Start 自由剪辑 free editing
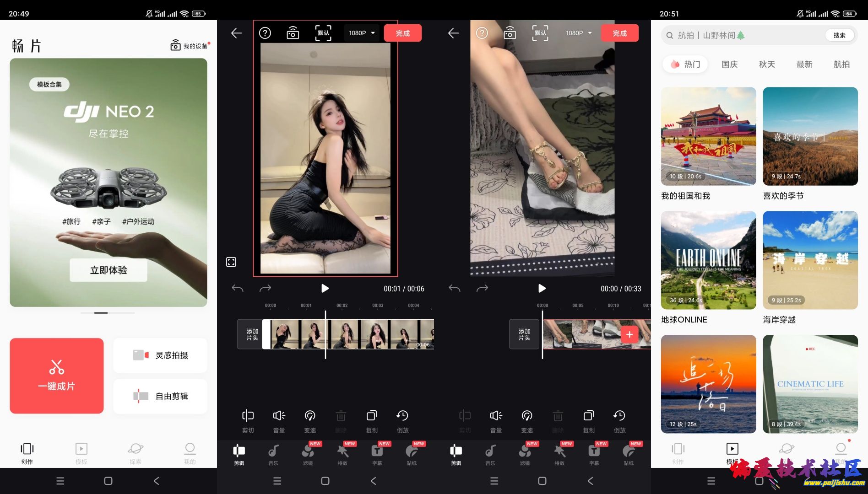 (x=160, y=396)
